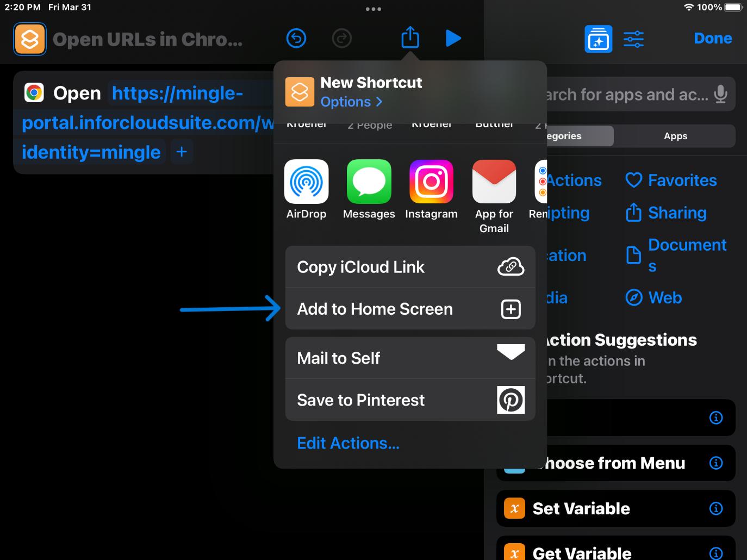Open shortcut settings sliders icon

pos(634,39)
